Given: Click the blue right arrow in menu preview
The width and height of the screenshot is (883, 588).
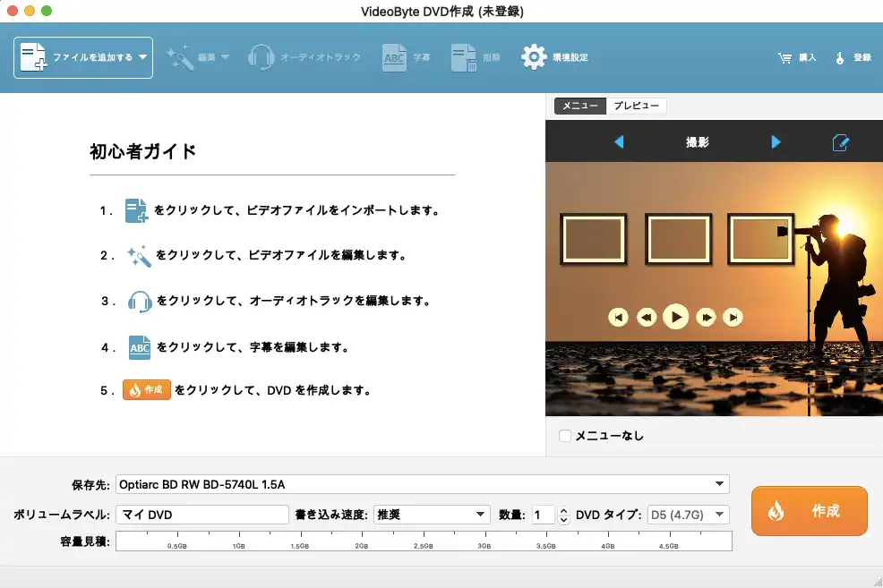Looking at the screenshot, I should click(776, 141).
